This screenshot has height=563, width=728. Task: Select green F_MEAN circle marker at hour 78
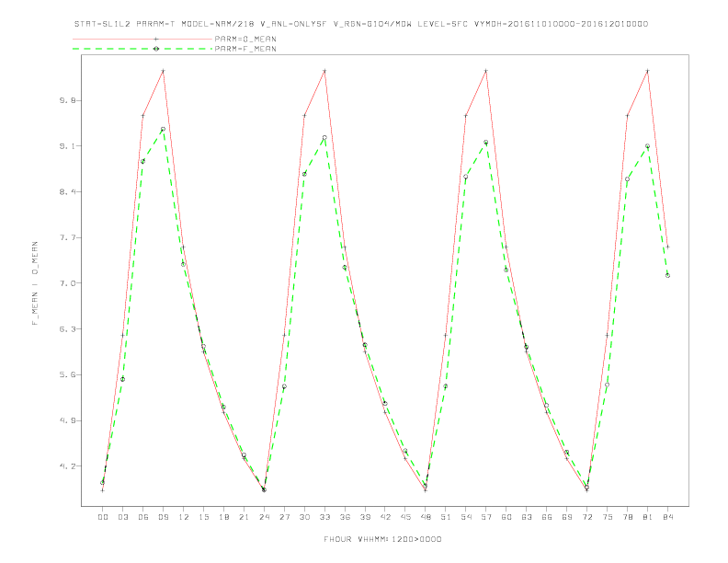(x=627, y=178)
